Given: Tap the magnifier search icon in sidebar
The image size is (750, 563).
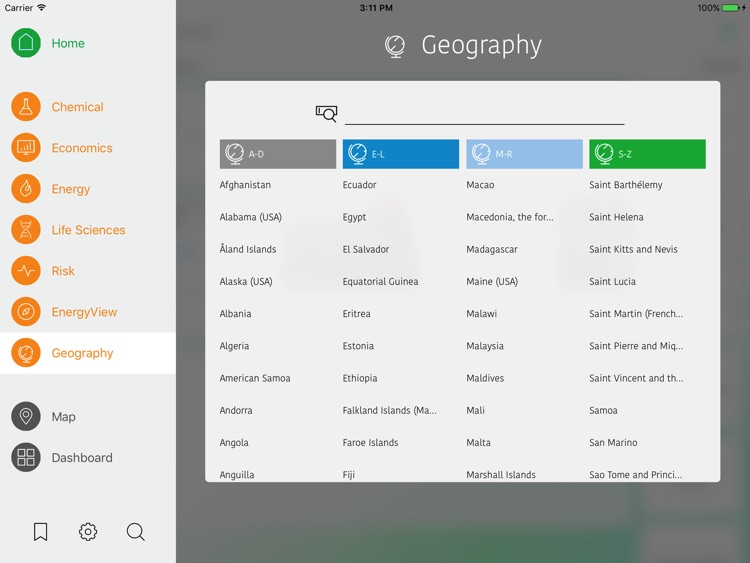Looking at the screenshot, I should click(136, 531).
